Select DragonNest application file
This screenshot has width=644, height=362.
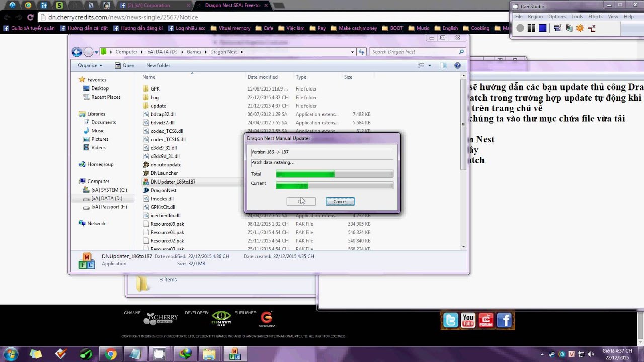(x=164, y=190)
